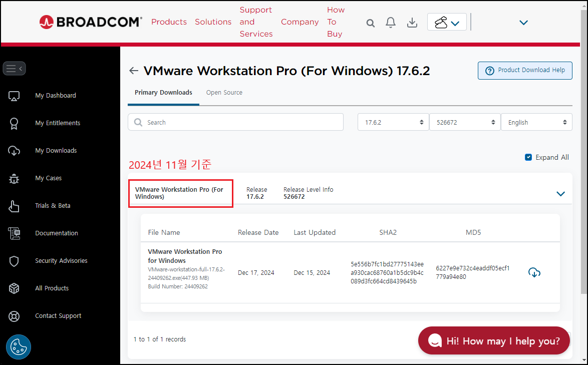Screen dimensions: 588x365
Task: Download VMware Workstation Pro for Windows file
Action: click(534, 272)
